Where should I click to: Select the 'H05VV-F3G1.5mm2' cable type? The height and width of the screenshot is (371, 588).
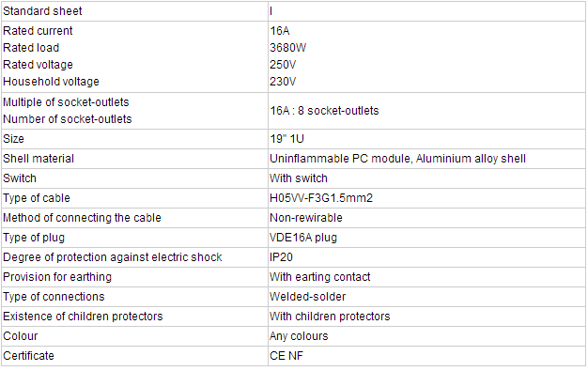pyautogui.click(x=321, y=198)
